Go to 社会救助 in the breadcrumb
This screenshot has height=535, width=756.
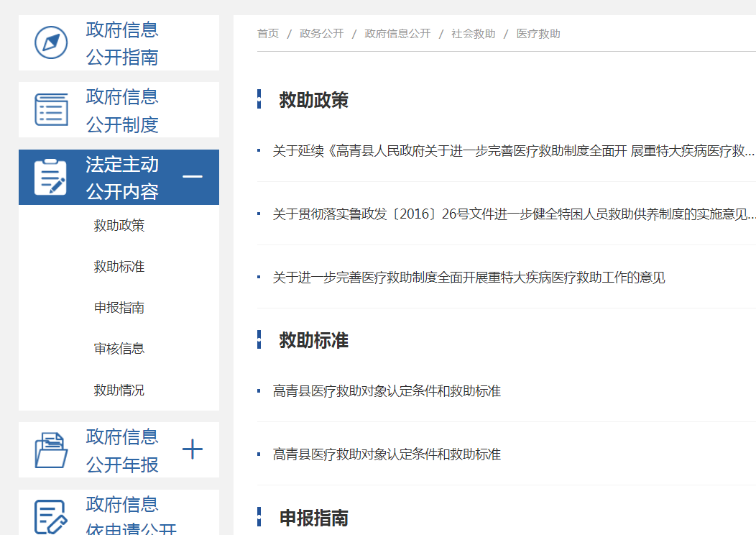pyautogui.click(x=473, y=34)
